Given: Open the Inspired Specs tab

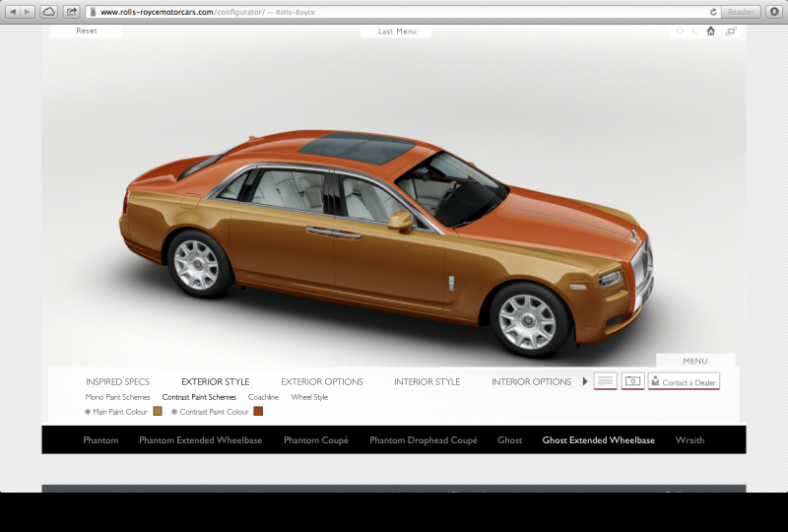Looking at the screenshot, I should 117,381.
